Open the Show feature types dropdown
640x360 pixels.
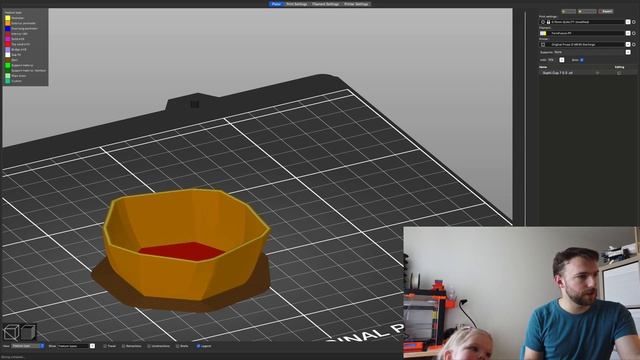tap(76, 346)
